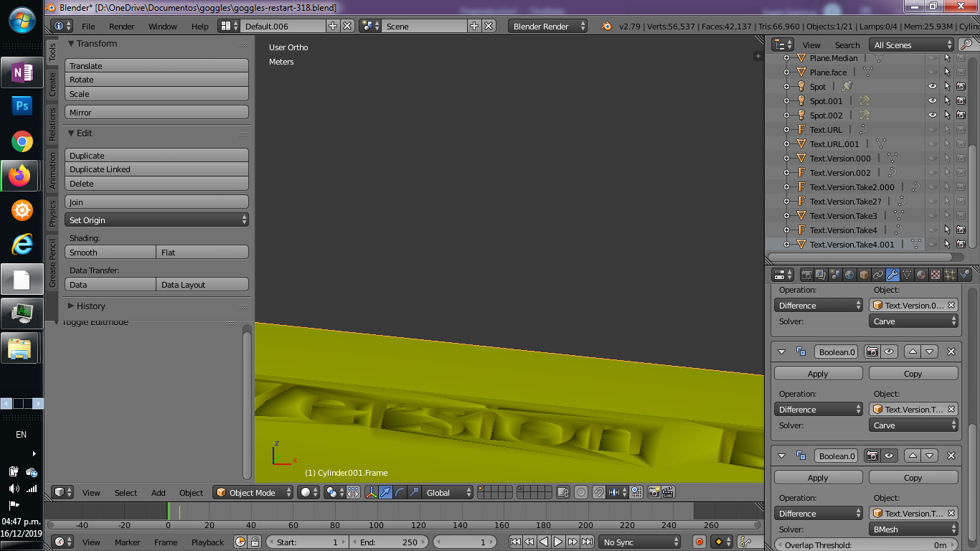Click the Windows Start orb
This screenshot has width=980, height=551.
(22, 19)
